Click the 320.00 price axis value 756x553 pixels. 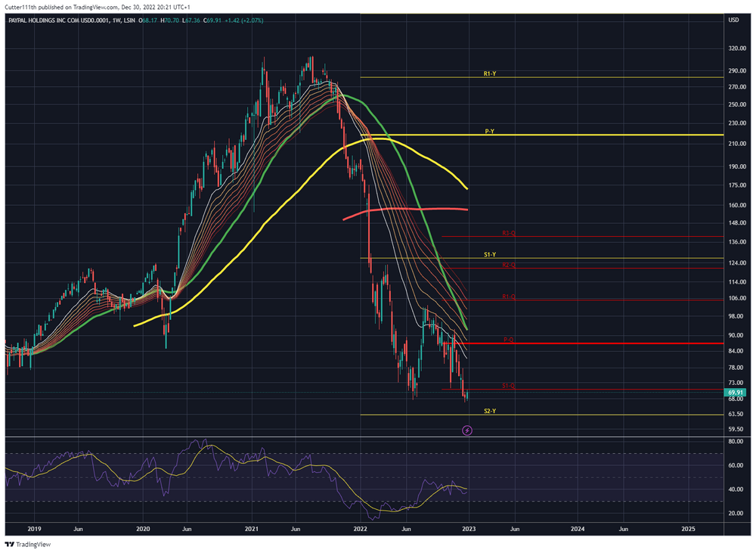coord(737,48)
